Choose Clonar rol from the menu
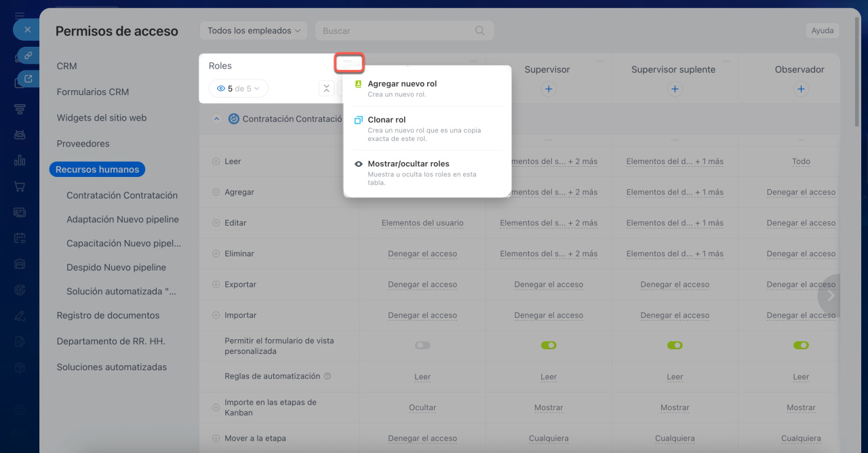This screenshot has width=868, height=453. click(387, 120)
